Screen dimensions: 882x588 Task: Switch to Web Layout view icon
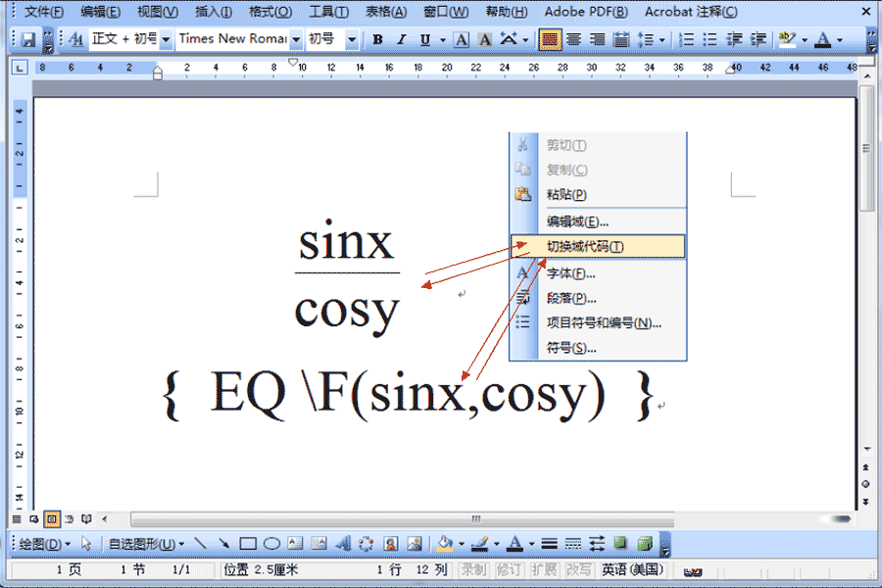34,518
